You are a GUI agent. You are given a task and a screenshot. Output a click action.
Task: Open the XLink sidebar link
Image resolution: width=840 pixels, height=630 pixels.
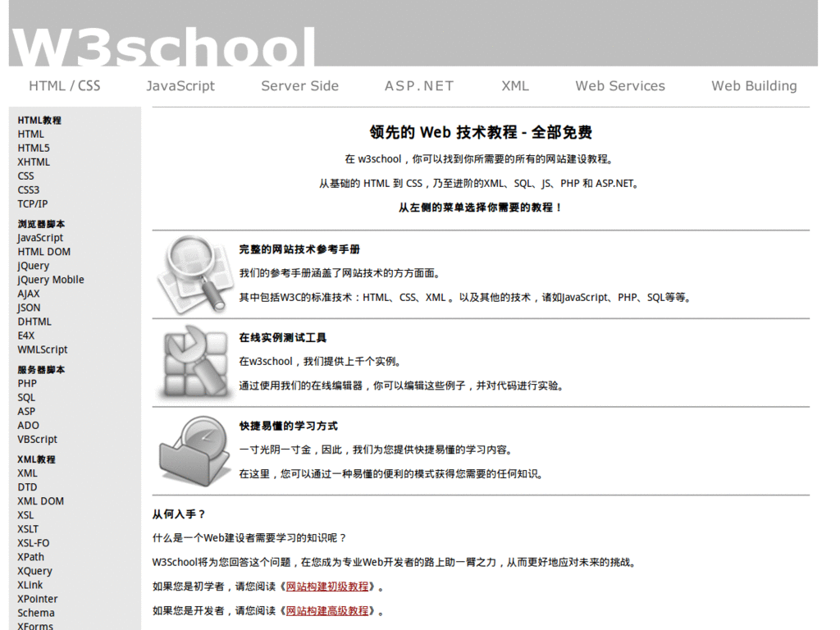click(x=30, y=585)
